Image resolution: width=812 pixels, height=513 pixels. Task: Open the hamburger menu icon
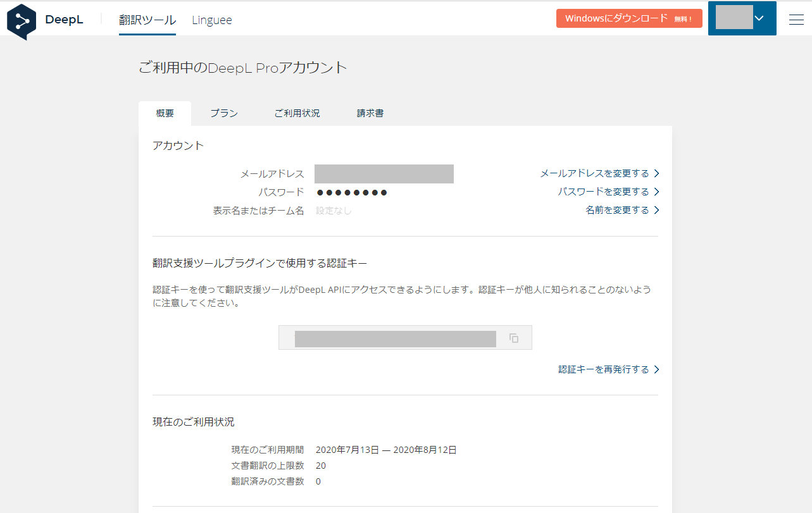pyautogui.click(x=796, y=20)
